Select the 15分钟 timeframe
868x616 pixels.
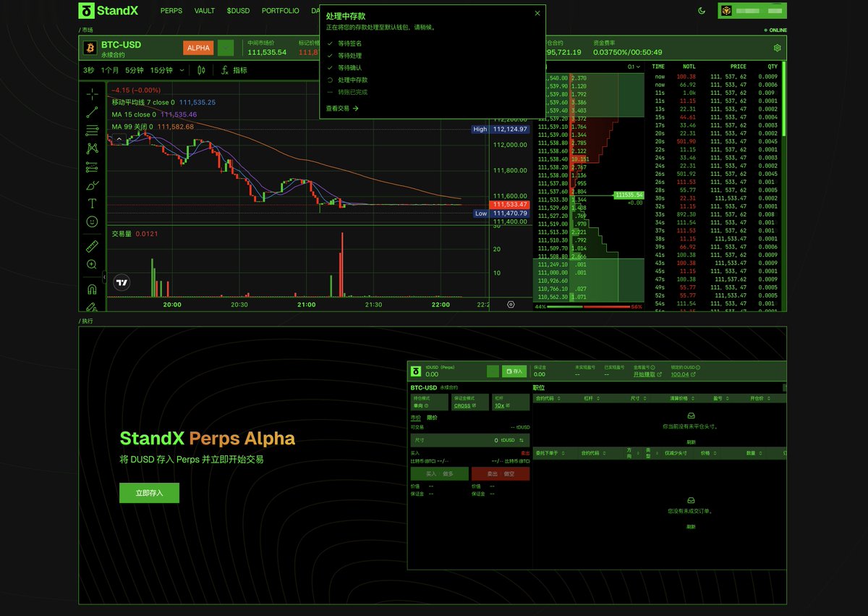pyautogui.click(x=161, y=70)
